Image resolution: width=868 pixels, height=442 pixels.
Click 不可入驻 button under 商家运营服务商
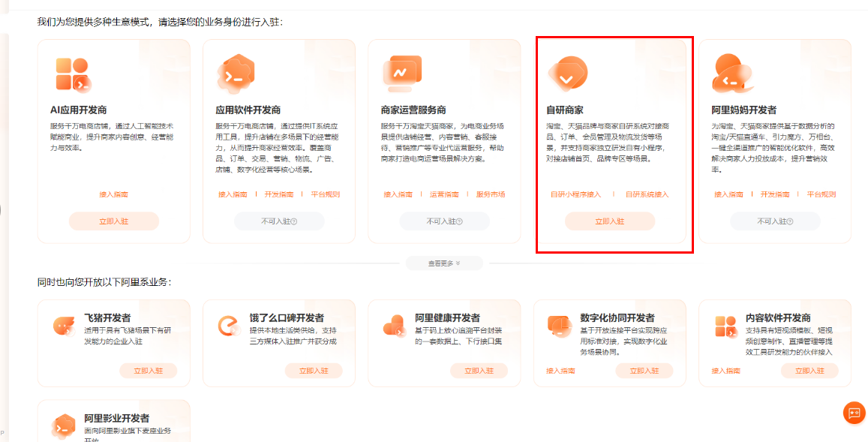[x=445, y=221]
